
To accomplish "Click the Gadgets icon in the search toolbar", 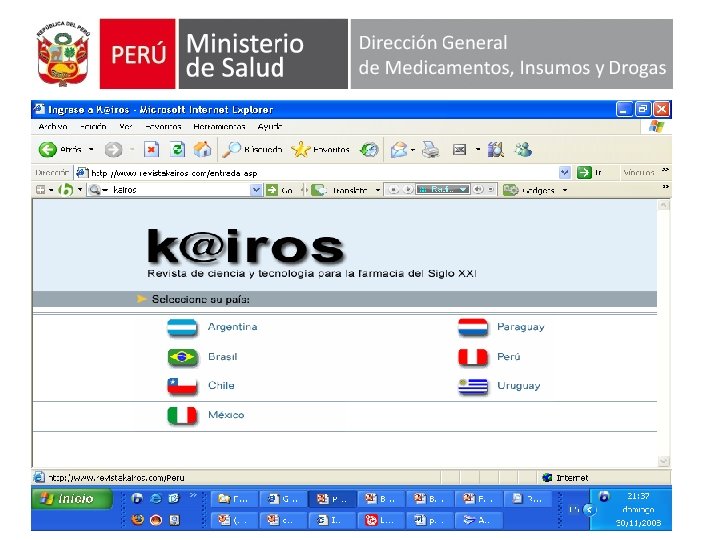I will pos(511,190).
